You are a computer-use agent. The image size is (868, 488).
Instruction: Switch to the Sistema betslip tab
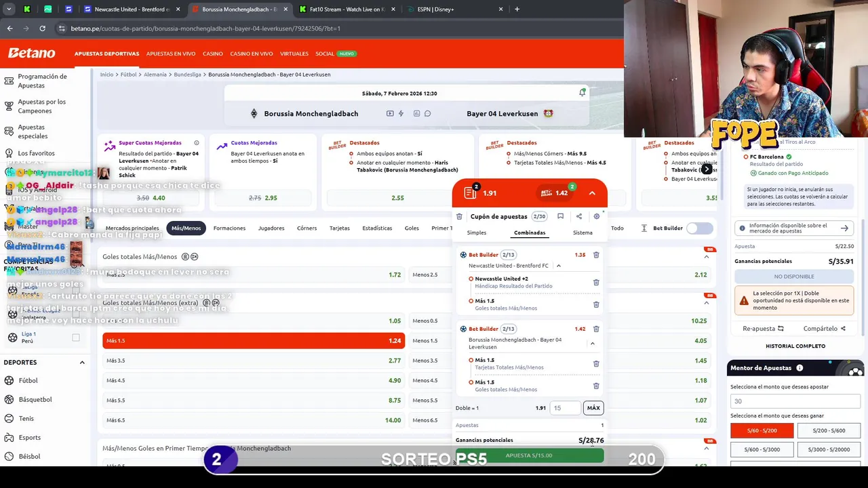coord(583,232)
